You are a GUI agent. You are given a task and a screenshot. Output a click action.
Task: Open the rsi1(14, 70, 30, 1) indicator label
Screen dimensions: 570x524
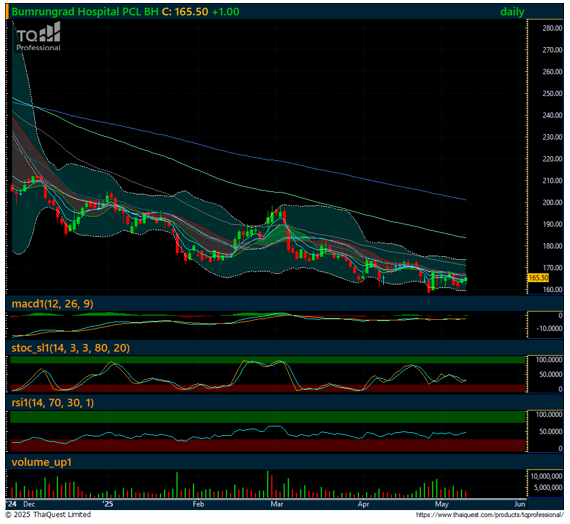[x=53, y=403]
